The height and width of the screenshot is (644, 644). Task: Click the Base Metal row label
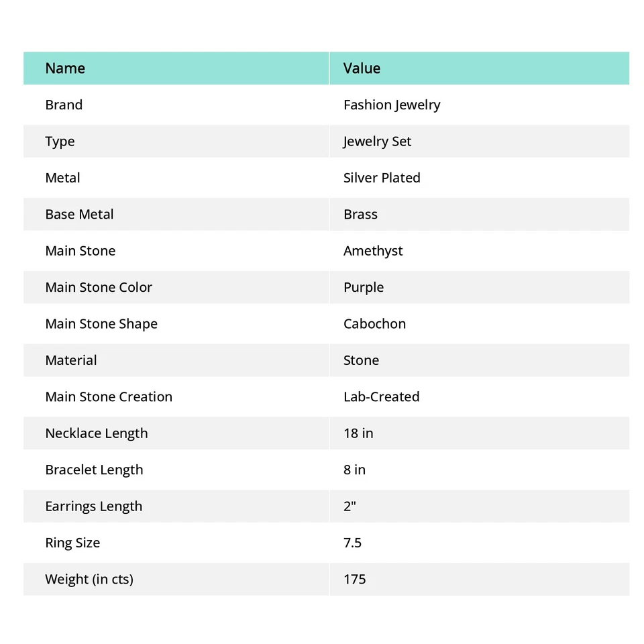click(x=79, y=215)
